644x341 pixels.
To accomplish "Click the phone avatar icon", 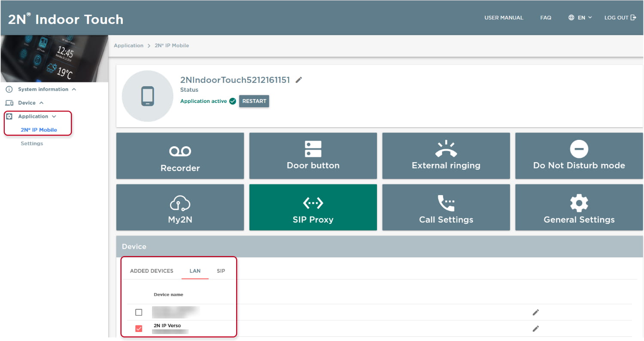I will (x=147, y=96).
